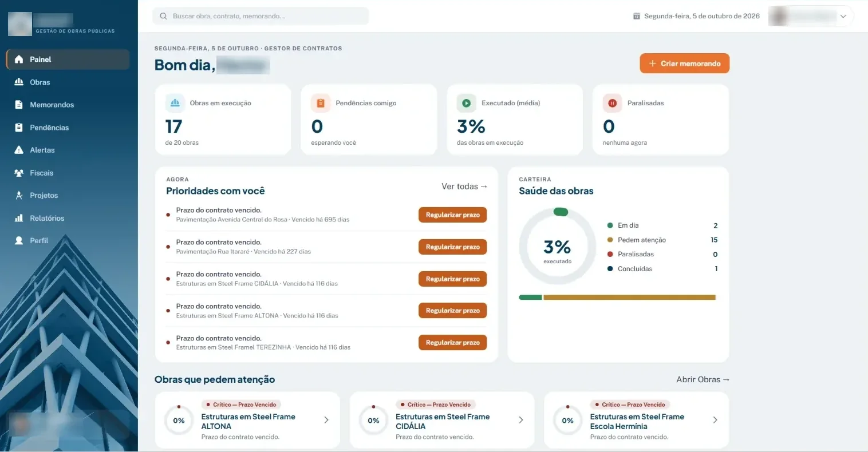Expand the Escola Hermínia card chevron
Image resolution: width=868 pixels, height=452 pixels.
pyautogui.click(x=715, y=420)
